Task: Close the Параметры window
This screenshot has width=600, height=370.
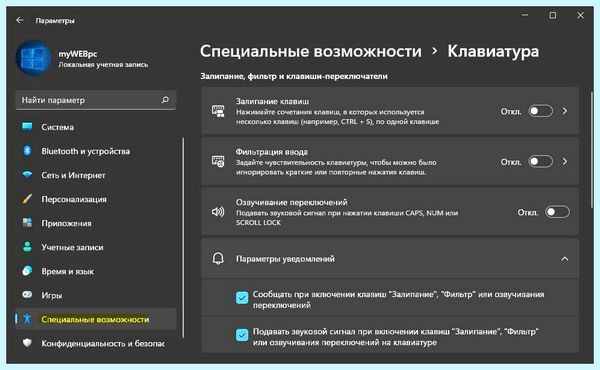Action: pos(580,15)
